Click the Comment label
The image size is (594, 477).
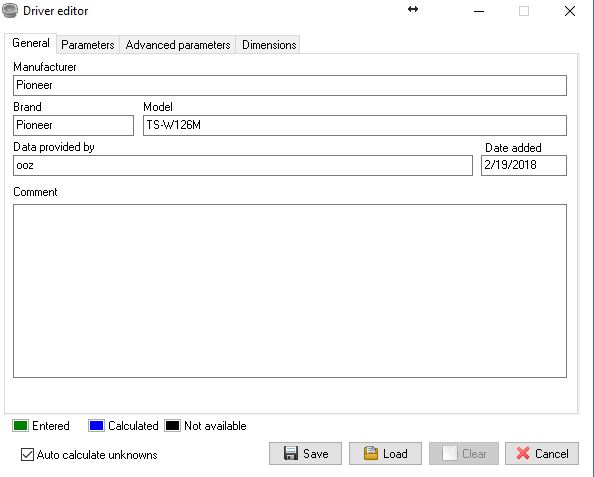pos(35,192)
